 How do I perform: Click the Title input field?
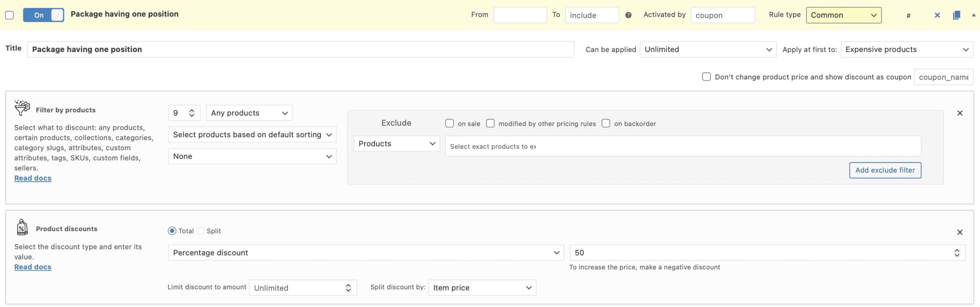point(301,49)
